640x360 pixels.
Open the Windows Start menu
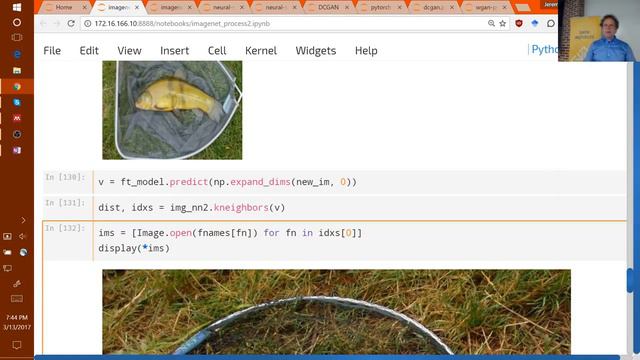tap(17, 7)
